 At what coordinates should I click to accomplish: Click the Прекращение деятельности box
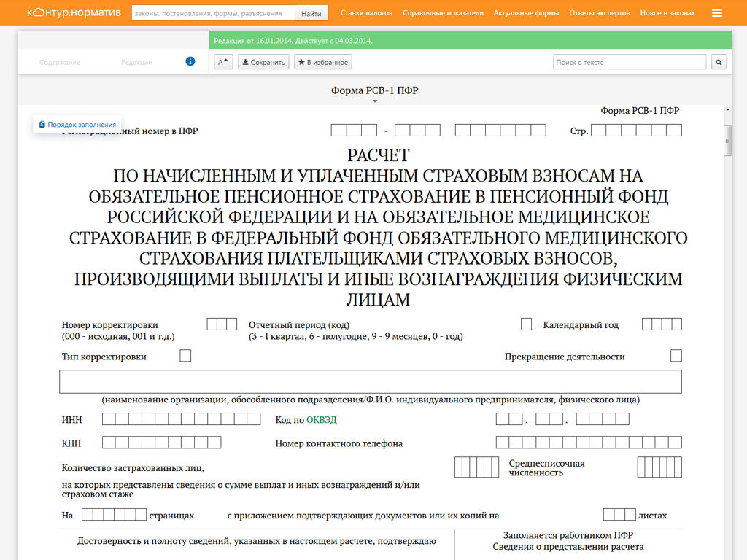click(676, 356)
